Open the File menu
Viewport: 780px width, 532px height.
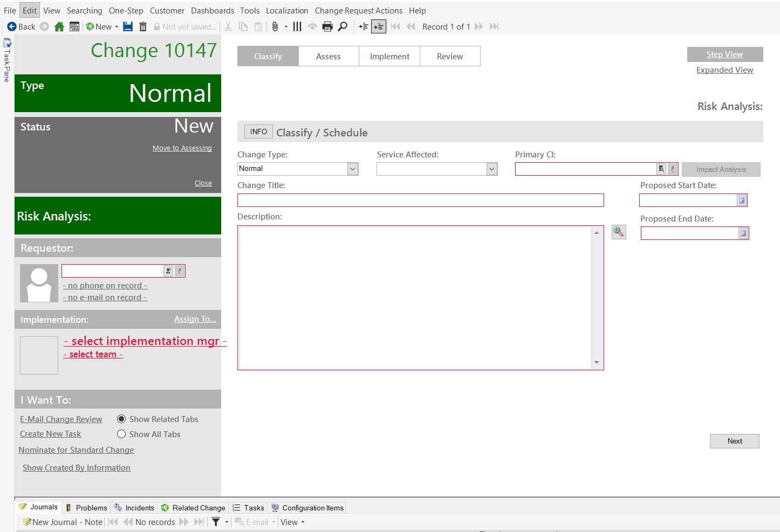(10, 10)
